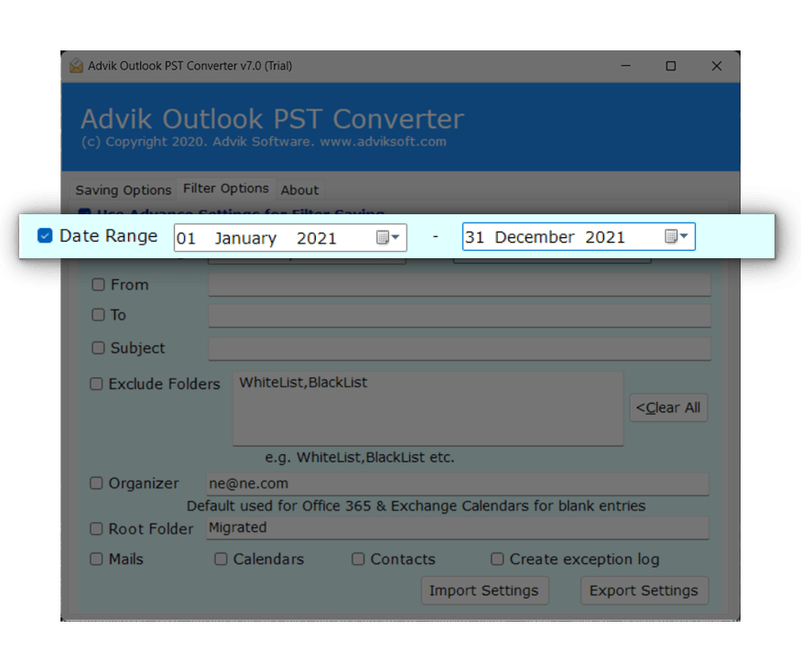Click the Clear All button
The width and height of the screenshot is (801, 672).
click(x=668, y=407)
